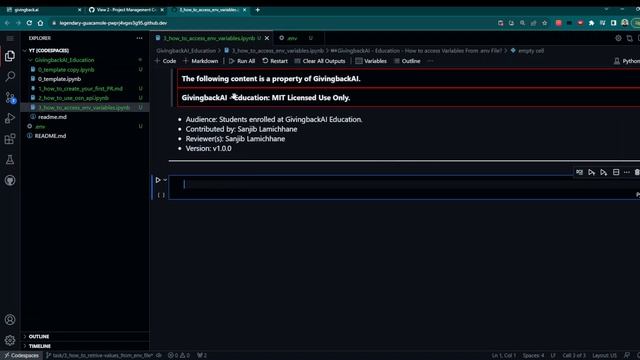Open the browser extensions puzzle icon
Screen dimensions: 640x360
coord(591,23)
